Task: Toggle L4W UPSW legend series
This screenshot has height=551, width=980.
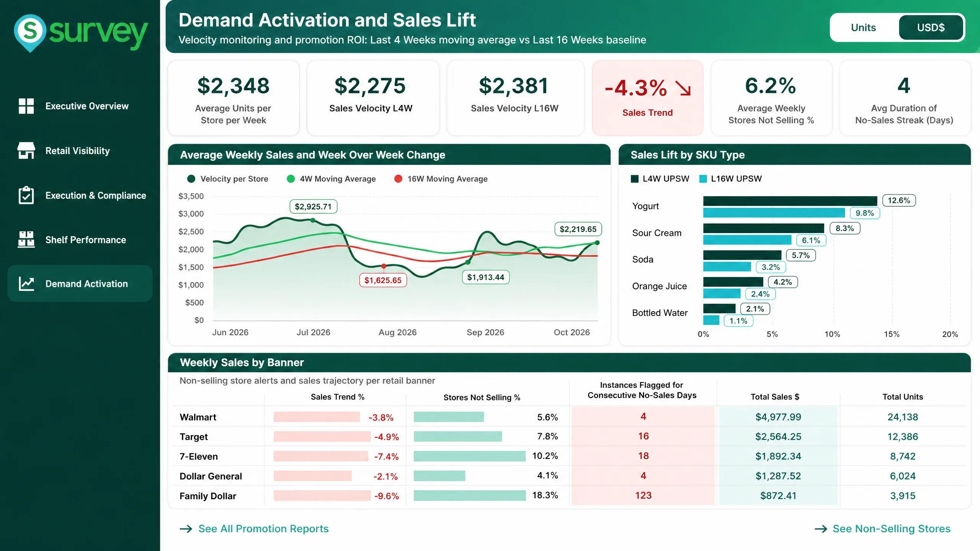Action: (x=660, y=179)
